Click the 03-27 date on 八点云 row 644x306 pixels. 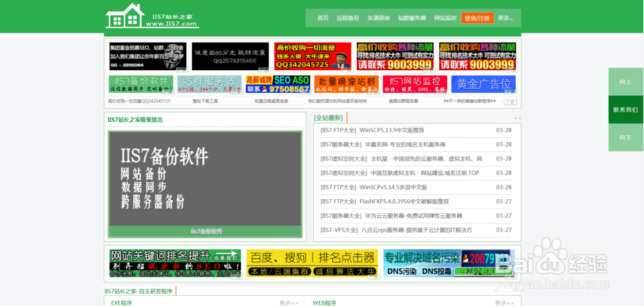tap(504, 230)
